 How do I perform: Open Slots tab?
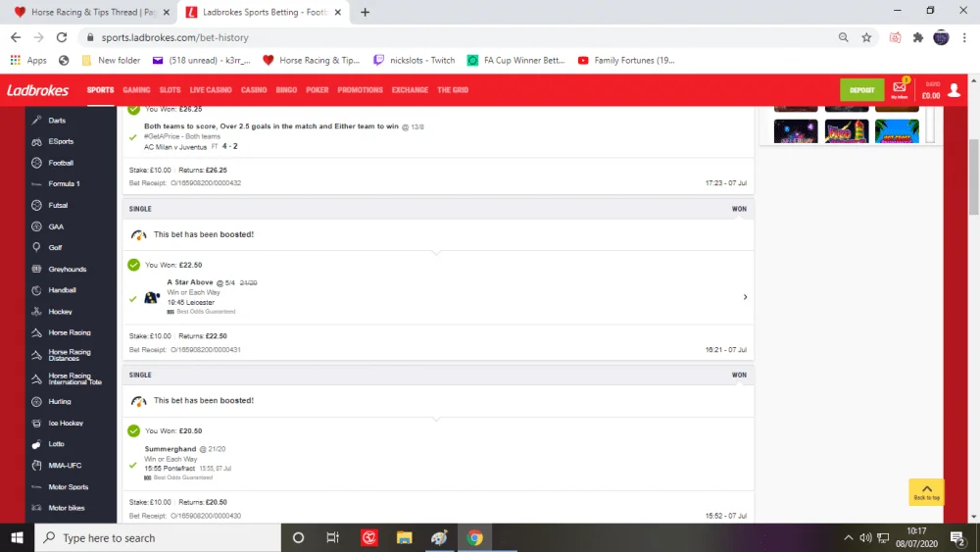click(x=170, y=90)
